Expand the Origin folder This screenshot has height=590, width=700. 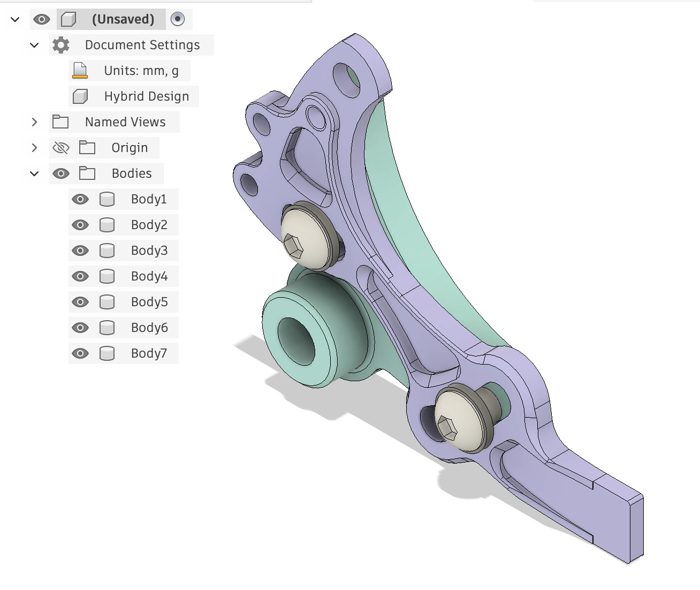point(34,148)
